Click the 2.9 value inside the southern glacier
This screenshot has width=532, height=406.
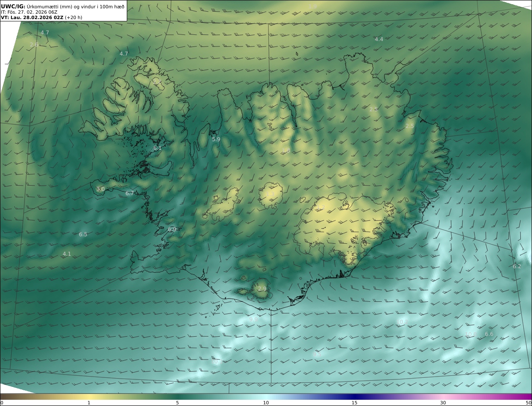point(262,289)
